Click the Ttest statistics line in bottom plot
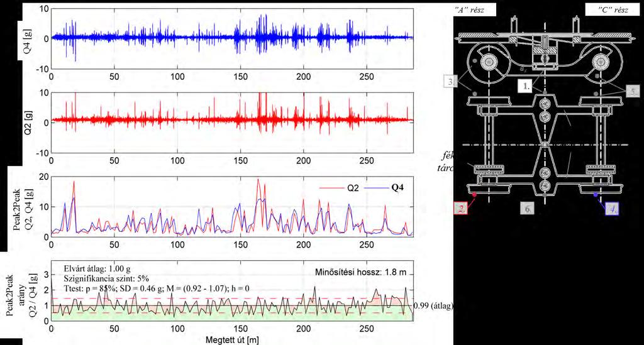The width and height of the screenshot is (644, 345). 157,288
